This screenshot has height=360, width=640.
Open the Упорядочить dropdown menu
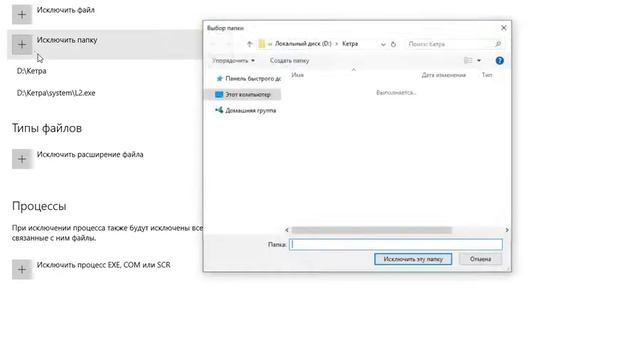click(233, 60)
